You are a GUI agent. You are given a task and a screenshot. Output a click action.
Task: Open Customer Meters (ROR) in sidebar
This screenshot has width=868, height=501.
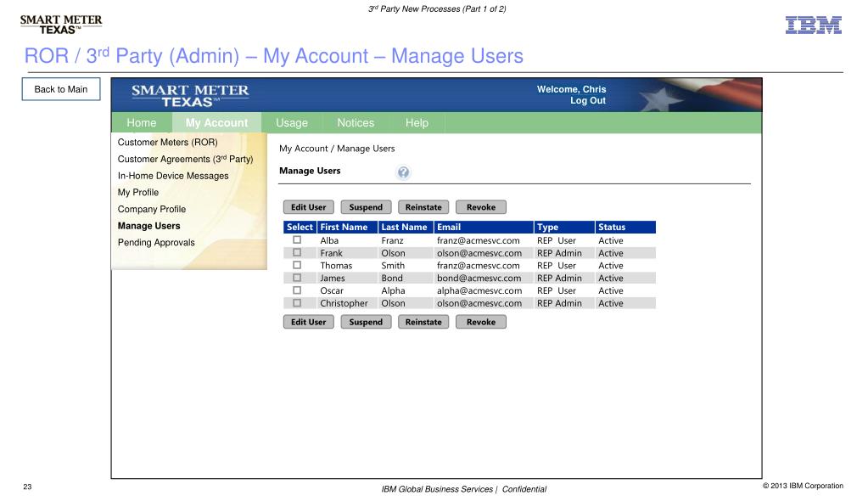pos(168,143)
